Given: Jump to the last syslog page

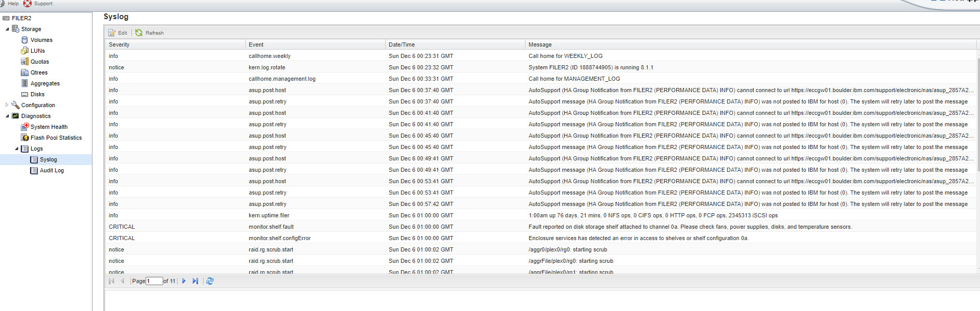Looking at the screenshot, I should (x=195, y=281).
